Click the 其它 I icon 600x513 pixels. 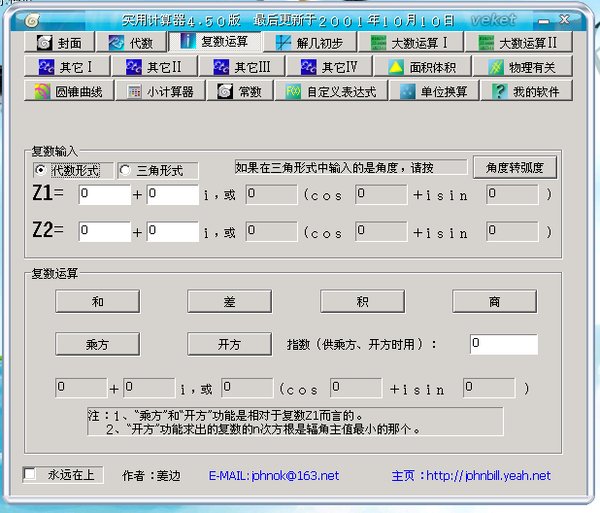pyautogui.click(x=46, y=67)
